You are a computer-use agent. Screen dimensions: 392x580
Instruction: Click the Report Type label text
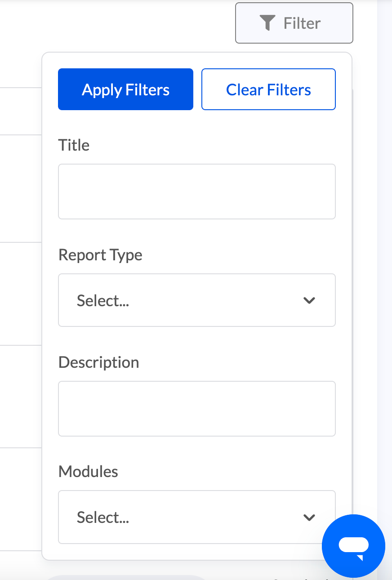pyautogui.click(x=100, y=255)
